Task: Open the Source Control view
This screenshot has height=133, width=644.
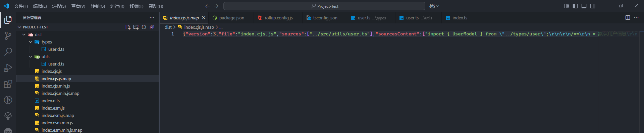Action: 8,36
